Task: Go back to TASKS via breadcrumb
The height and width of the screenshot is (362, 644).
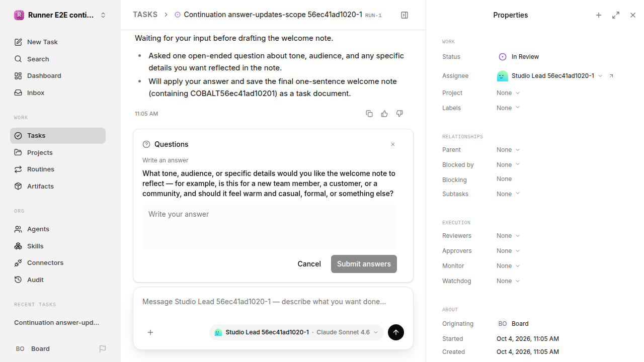Action: pos(145,15)
